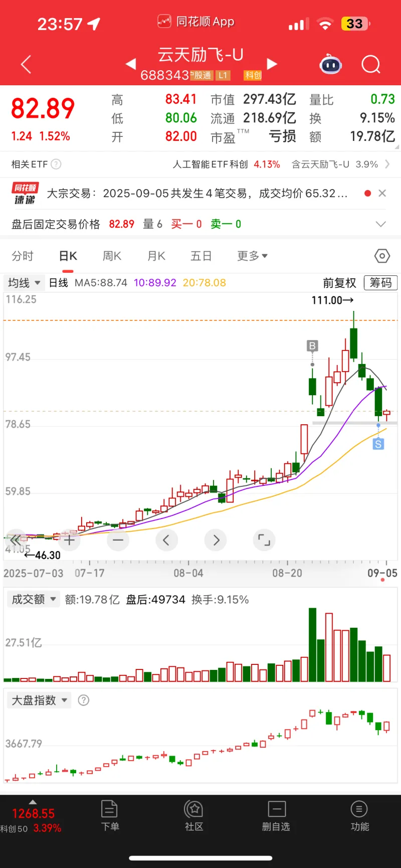Tap the yellow MA 20:78.08 value

pyautogui.click(x=205, y=283)
